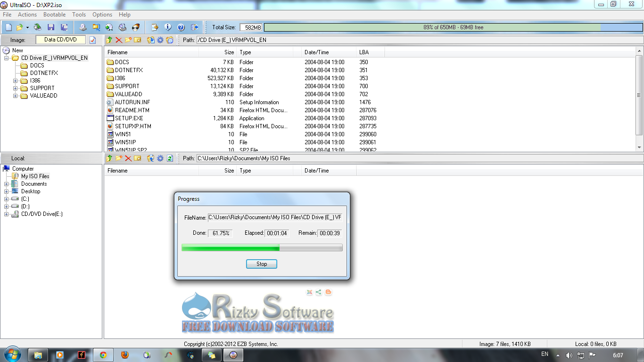Image resolution: width=644 pixels, height=362 pixels.
Task: Click Up folder icon in Image toolbar
Action: tap(109, 40)
